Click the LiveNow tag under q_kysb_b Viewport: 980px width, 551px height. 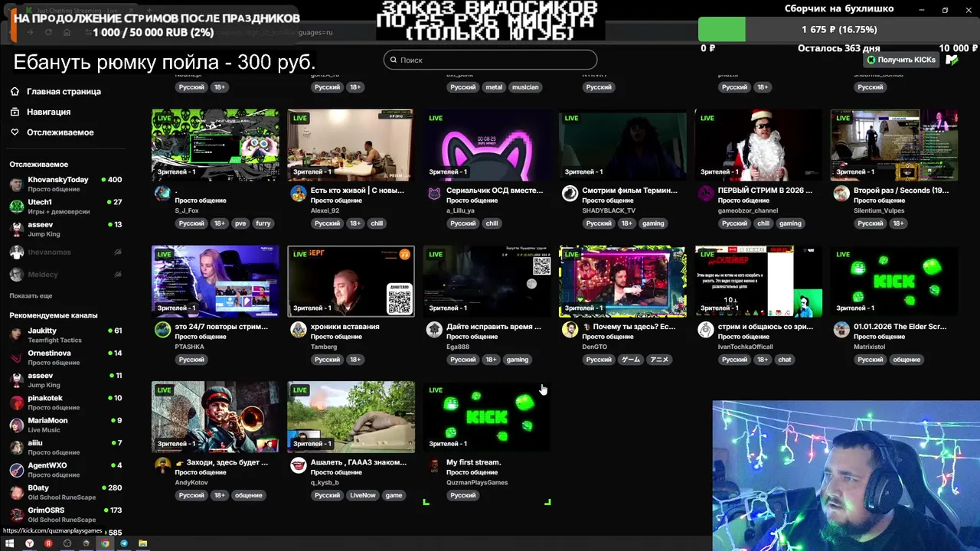click(363, 495)
